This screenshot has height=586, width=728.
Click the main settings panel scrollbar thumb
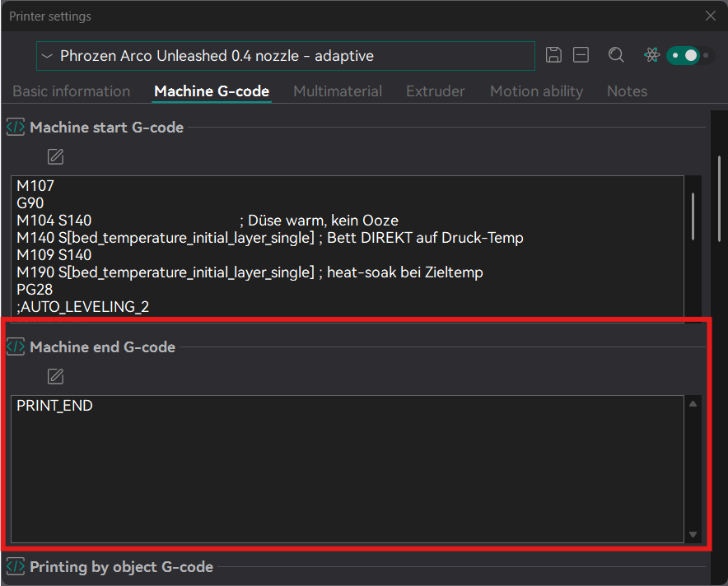tap(719, 198)
